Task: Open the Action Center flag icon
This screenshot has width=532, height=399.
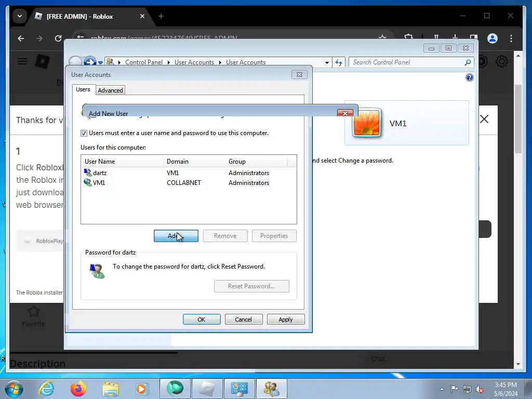Action: (x=454, y=389)
